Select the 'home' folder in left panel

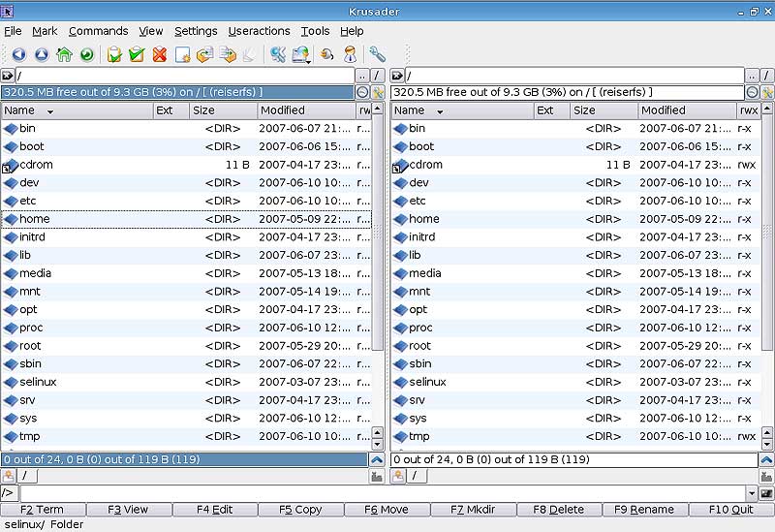[186, 219]
